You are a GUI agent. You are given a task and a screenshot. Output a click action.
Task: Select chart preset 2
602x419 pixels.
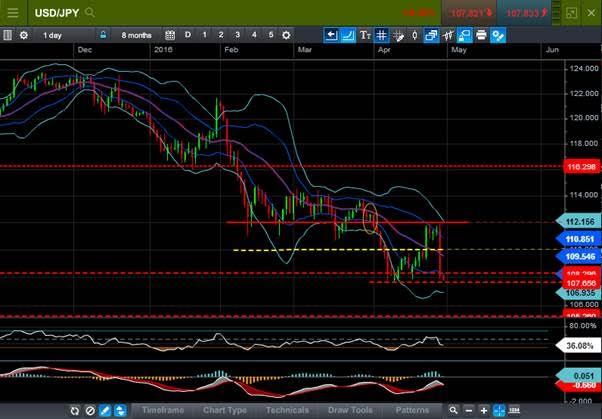coord(221,35)
